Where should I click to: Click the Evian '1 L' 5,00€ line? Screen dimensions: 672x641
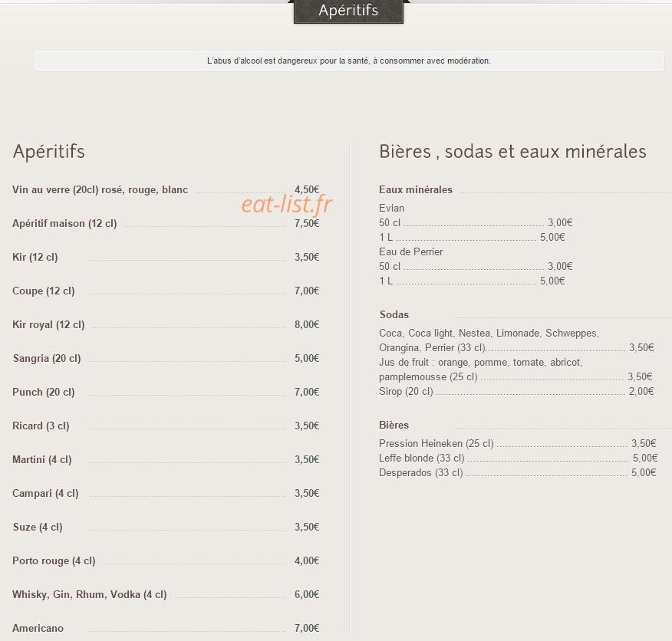472,238
